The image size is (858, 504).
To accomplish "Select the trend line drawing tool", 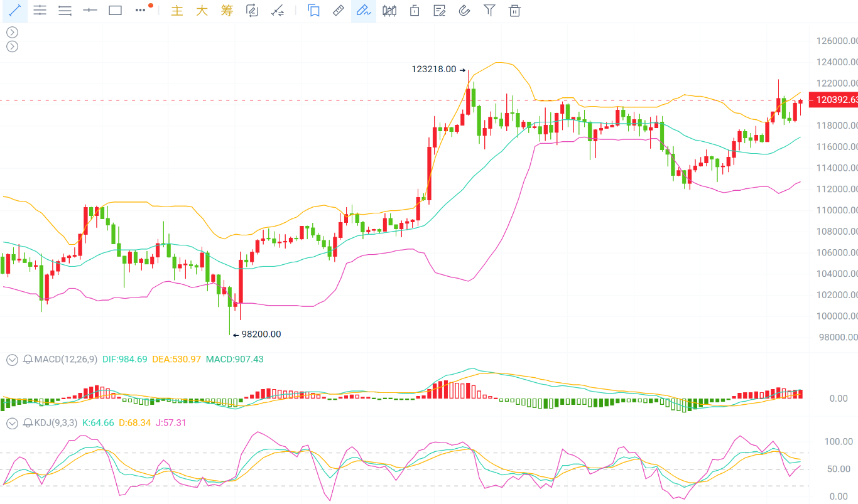I will point(15,11).
